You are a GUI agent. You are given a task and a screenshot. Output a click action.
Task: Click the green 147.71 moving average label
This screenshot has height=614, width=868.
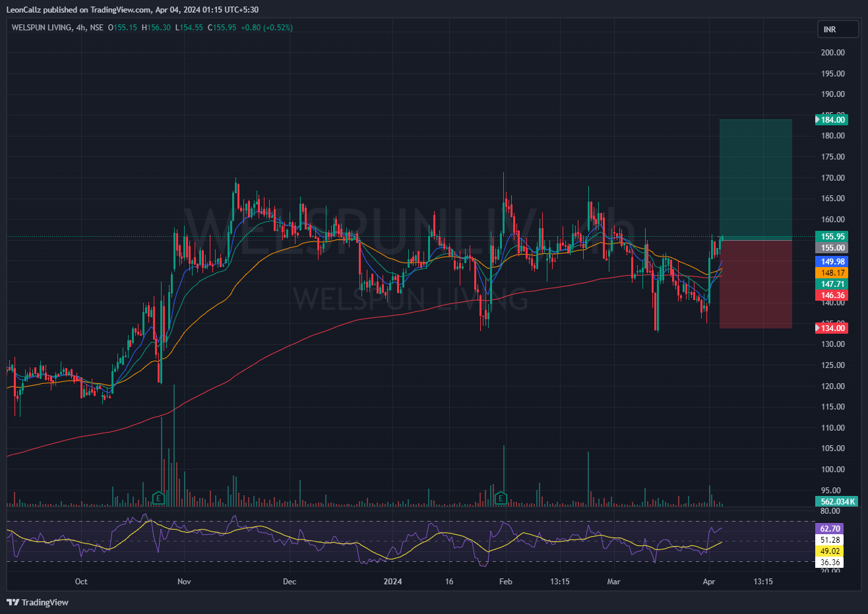[832, 284]
